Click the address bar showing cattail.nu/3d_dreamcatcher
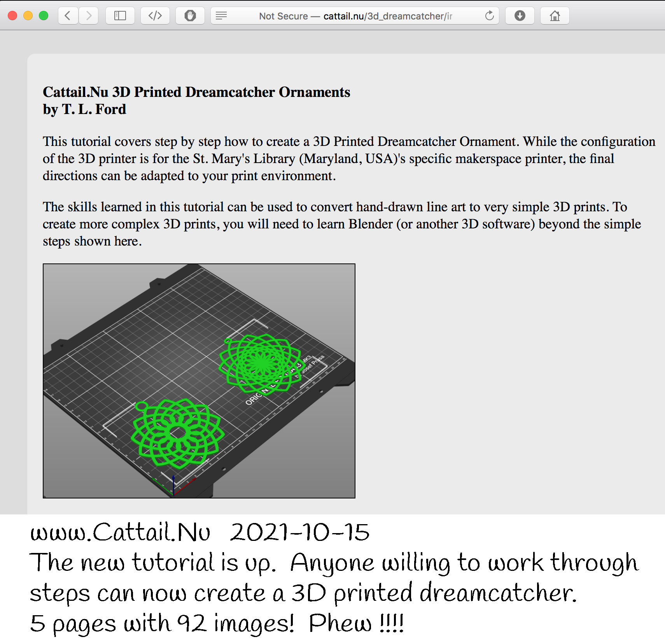The image size is (665, 644). (355, 16)
